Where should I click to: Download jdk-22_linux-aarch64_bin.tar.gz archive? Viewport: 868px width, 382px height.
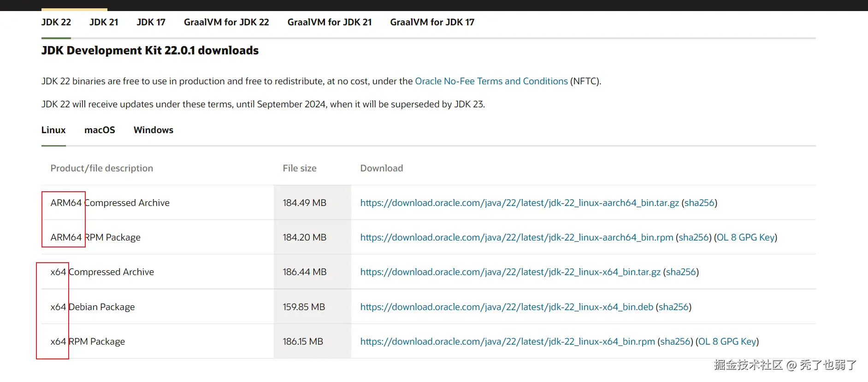pos(520,203)
